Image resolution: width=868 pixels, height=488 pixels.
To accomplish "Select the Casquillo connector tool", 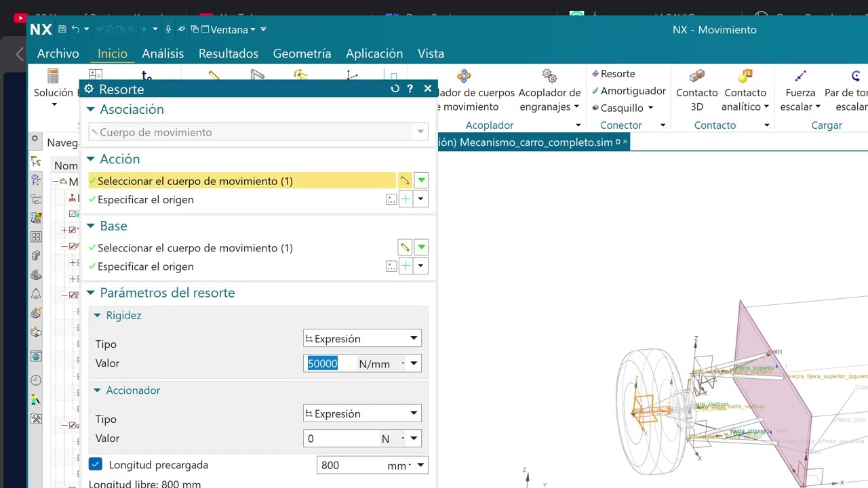I will click(x=617, y=108).
